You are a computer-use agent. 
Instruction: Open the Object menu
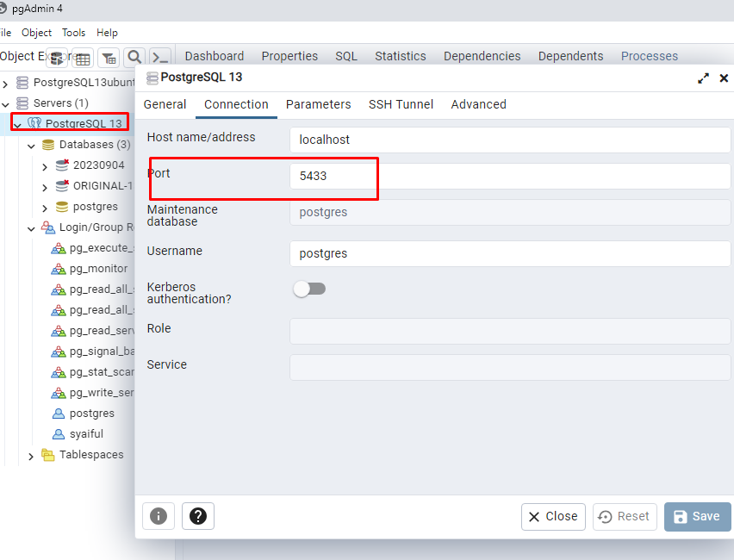click(36, 33)
